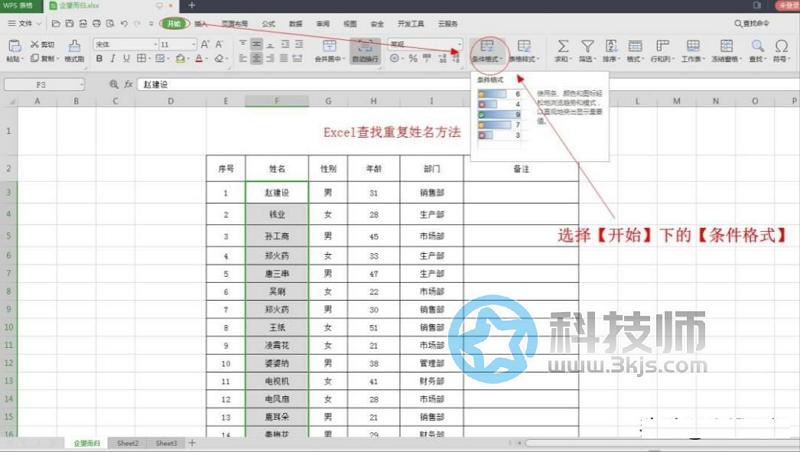Switch to the Developer Tools (开发工具) tab
This screenshot has width=800, height=452.
[x=411, y=23]
